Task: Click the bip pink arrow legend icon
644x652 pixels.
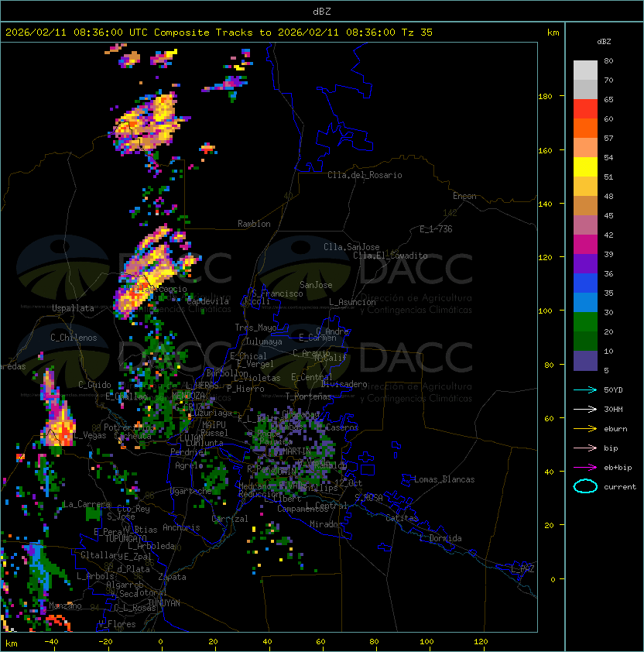Action: (585, 448)
